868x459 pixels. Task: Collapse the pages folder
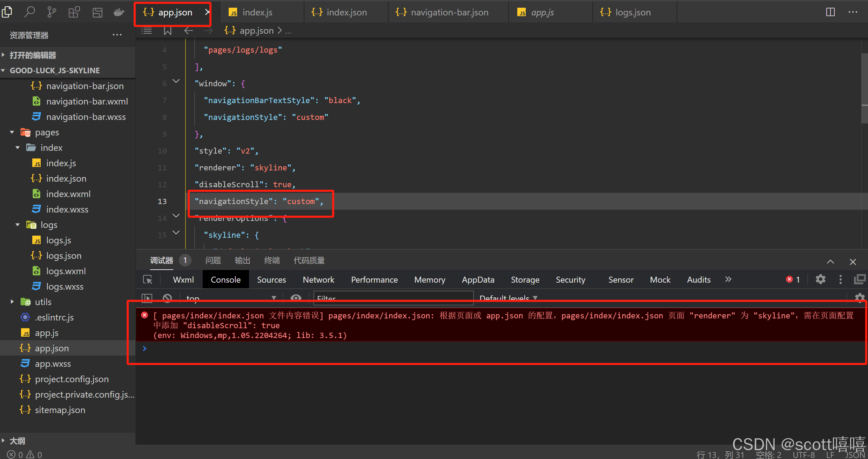point(12,132)
